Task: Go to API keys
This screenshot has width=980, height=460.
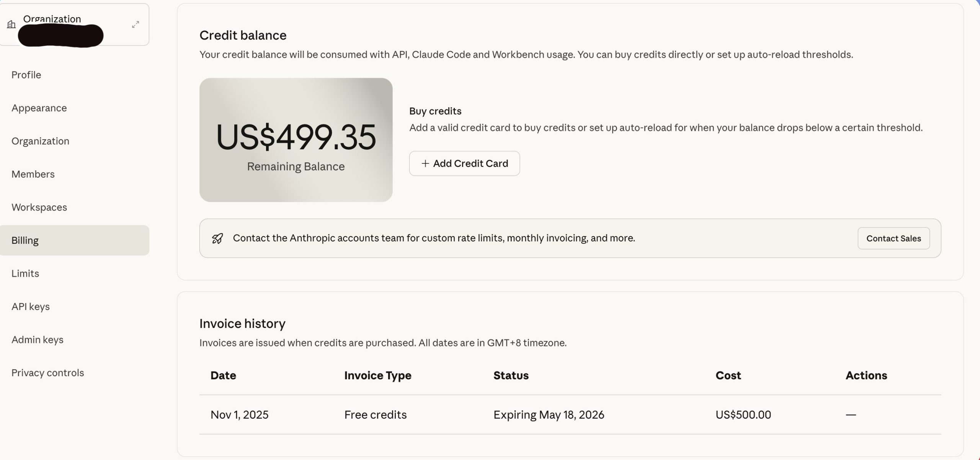Action: (31, 307)
